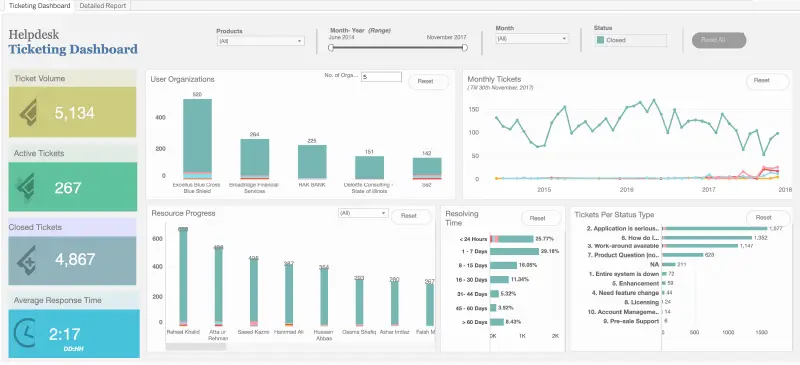
Task: Select the < 24 Hours resolving time bar
Action: pyautogui.click(x=512, y=238)
